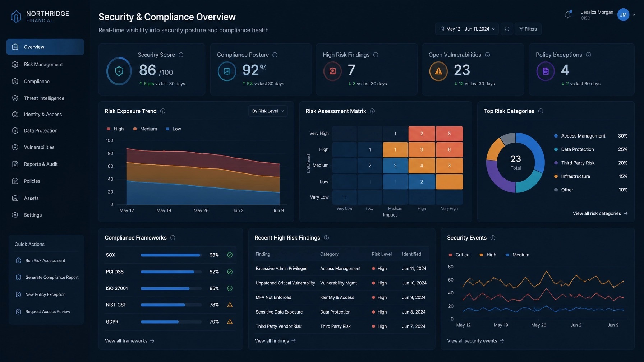The height and width of the screenshot is (362, 644).
Task: Click the refresh data icon
Action: pos(507,29)
